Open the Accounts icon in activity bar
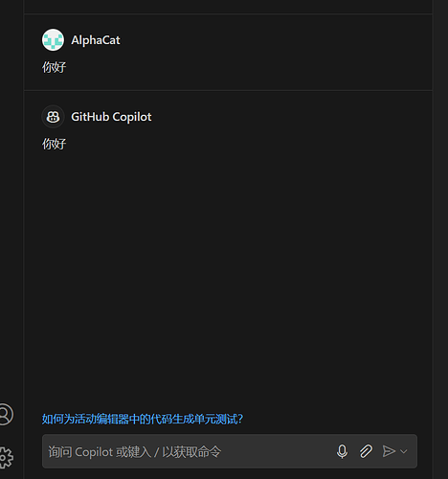 pos(5,414)
